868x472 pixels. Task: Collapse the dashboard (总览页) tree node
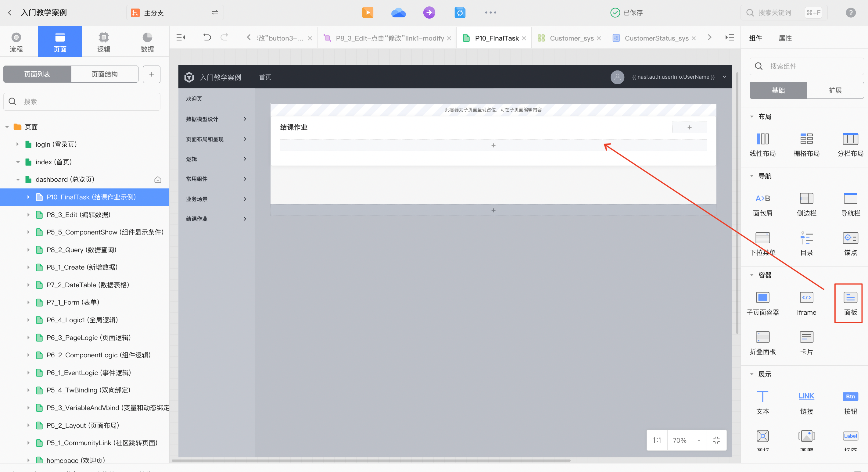click(x=18, y=180)
